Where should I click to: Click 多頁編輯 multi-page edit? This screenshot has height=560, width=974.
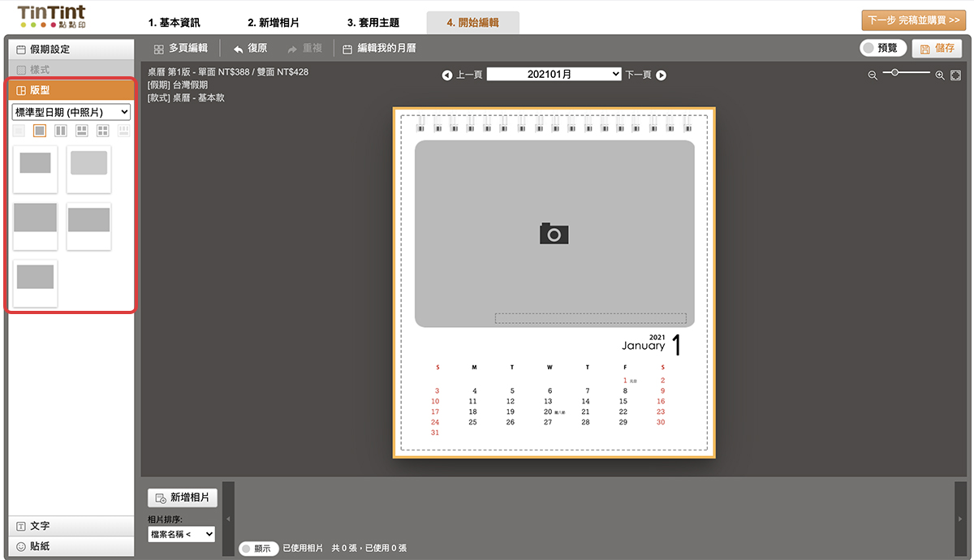tap(180, 49)
